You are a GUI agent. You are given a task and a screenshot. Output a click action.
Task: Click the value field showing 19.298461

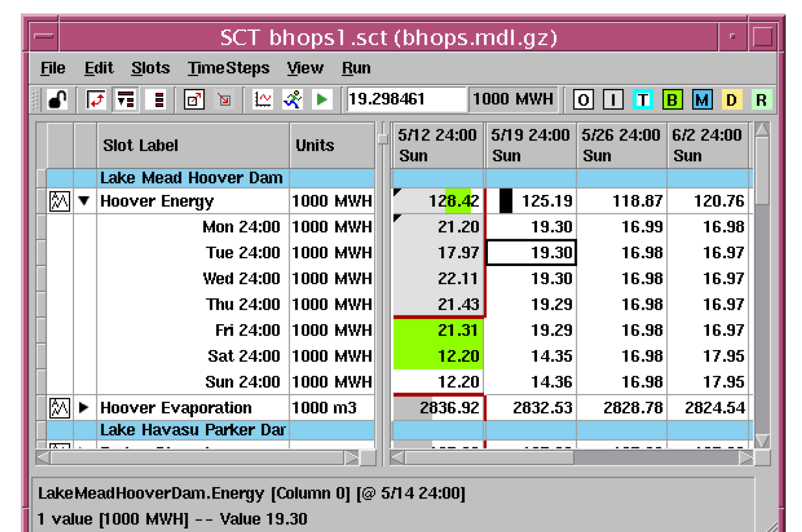coord(406,100)
